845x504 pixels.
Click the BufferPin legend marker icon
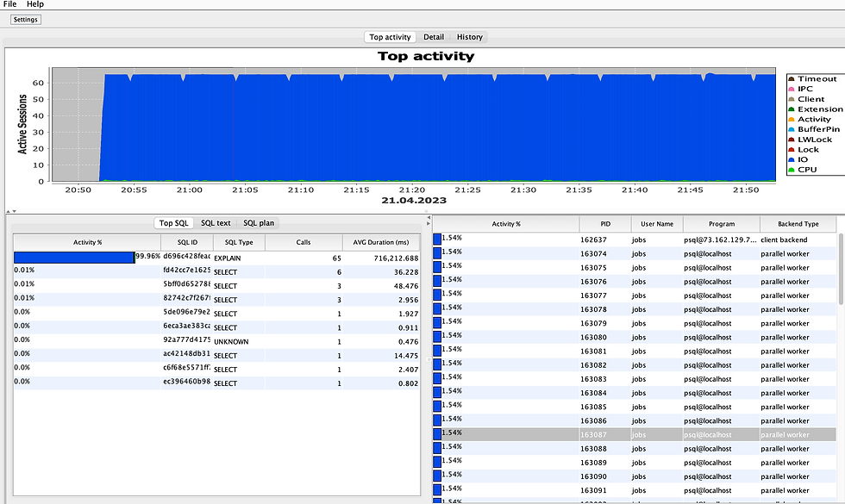tap(791, 129)
